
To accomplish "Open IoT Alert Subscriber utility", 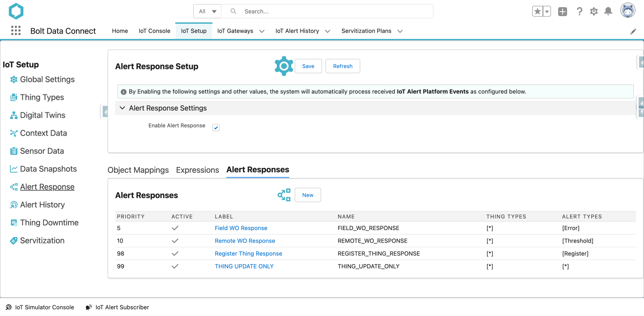I will 118,307.
